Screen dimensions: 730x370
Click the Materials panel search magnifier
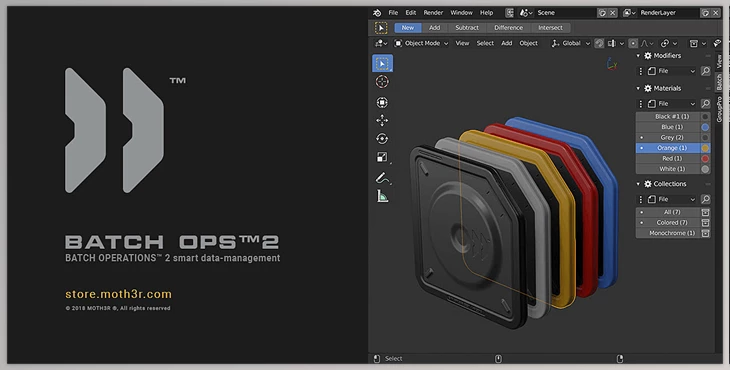pyautogui.click(x=706, y=103)
